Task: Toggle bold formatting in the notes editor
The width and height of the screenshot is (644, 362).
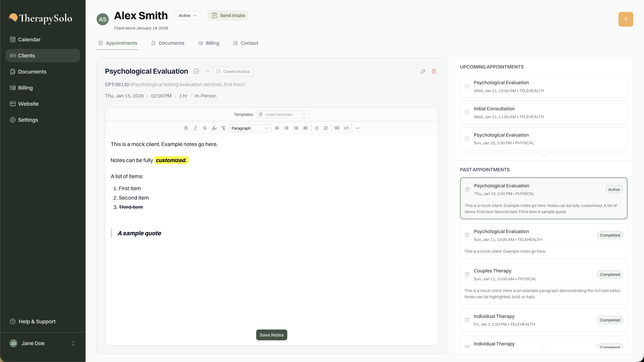Action: (186, 128)
